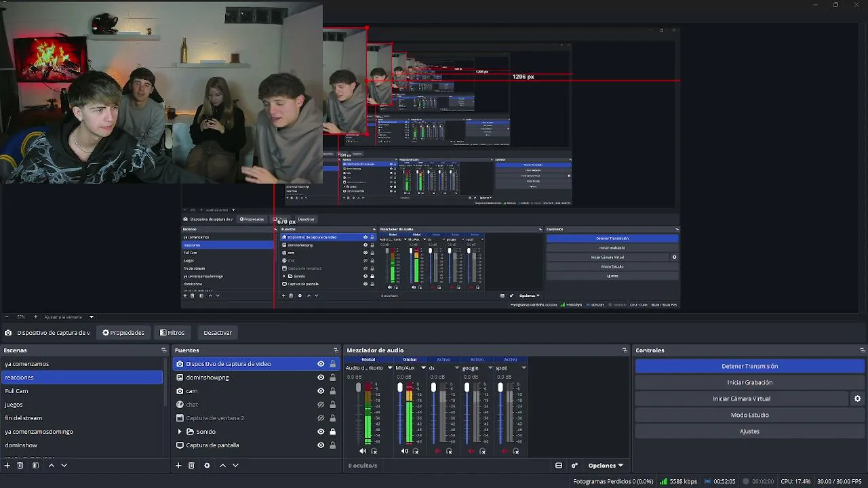Remove the selected source with the trash icon
The width and height of the screenshot is (868, 488).
(x=191, y=466)
